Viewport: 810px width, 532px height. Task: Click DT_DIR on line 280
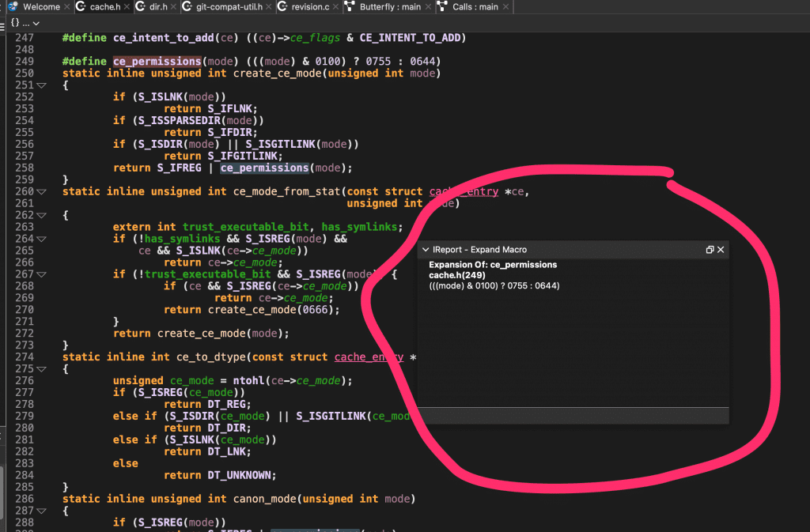tap(227, 428)
